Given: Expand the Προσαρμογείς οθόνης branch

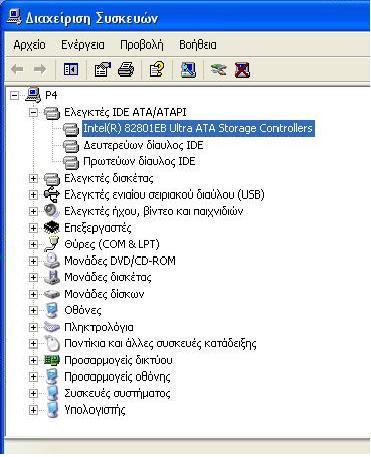Looking at the screenshot, I should 33,377.
